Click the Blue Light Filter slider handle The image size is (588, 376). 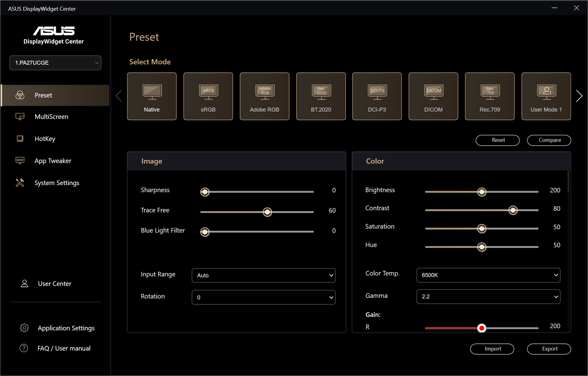click(x=205, y=232)
